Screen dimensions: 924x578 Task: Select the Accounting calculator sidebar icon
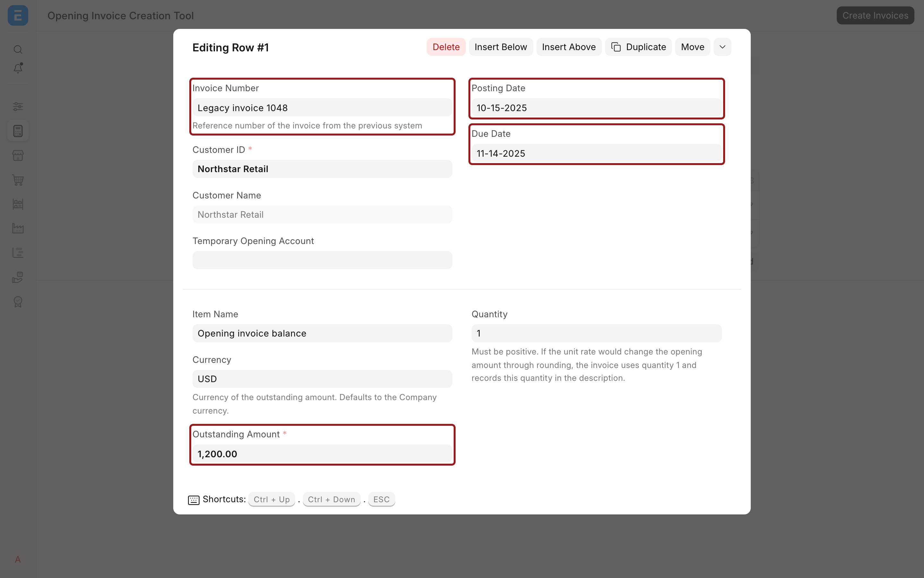(18, 131)
